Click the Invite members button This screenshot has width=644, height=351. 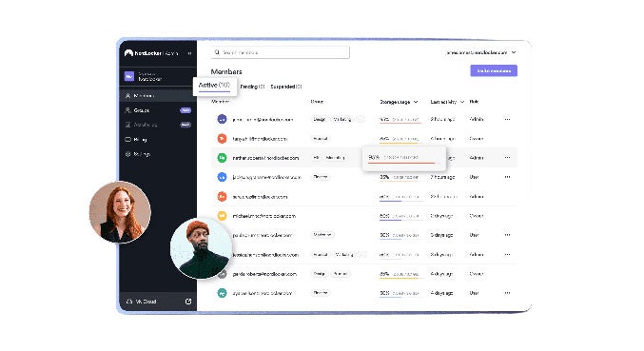494,70
